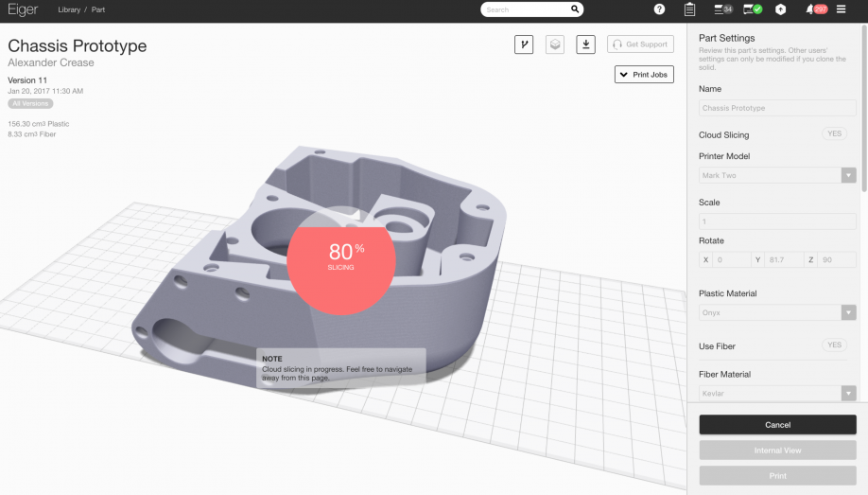Expand the Fiber Material Kevlar dropdown
Image resolution: width=868 pixels, height=495 pixels.
(x=777, y=393)
